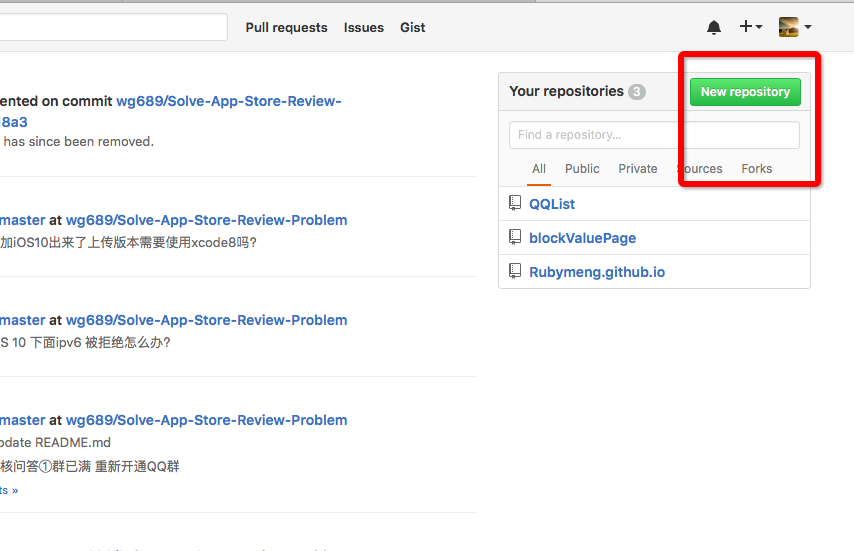Click the commit message mentioning xcode8
The image size is (854, 551).
tap(128, 242)
